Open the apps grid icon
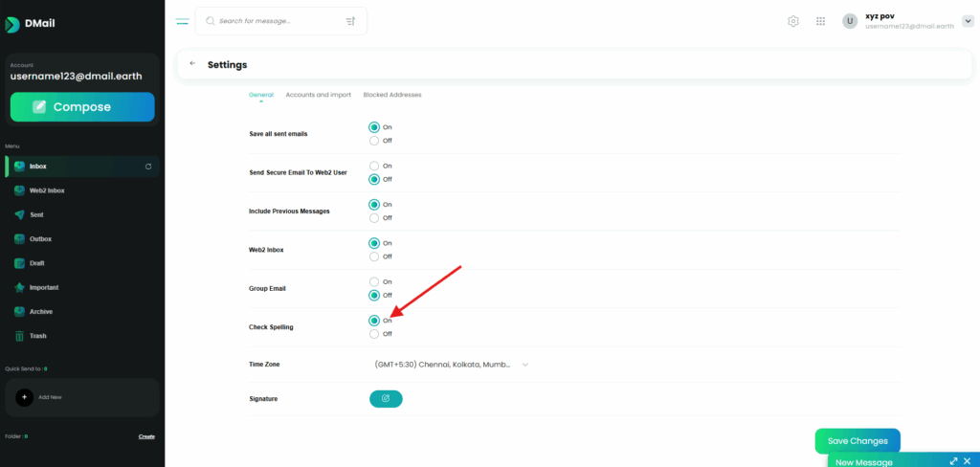This screenshot has width=980, height=467. (x=820, y=21)
